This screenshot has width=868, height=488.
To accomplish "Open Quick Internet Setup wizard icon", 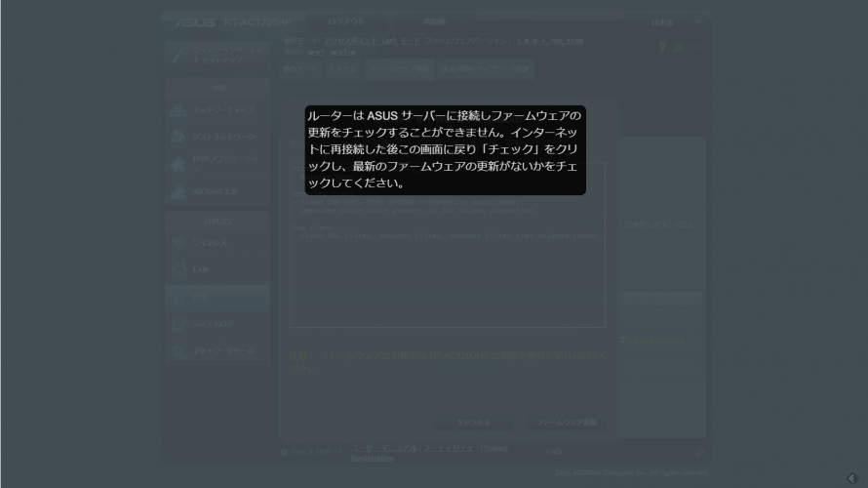I will [178, 55].
